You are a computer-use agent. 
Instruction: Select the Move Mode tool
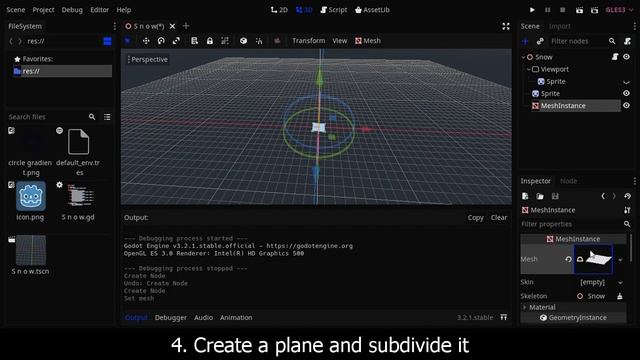pos(146,41)
